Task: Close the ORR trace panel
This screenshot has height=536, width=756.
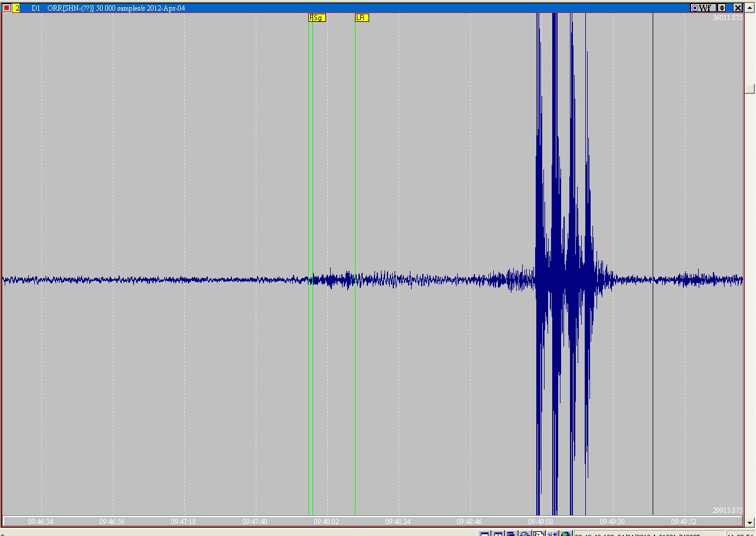Action: (x=738, y=8)
